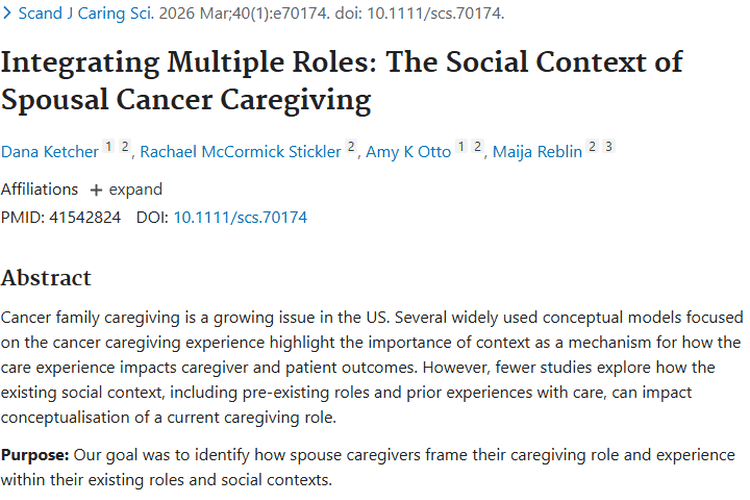Screen dimensions: 750x500
Task: Click affiliation superscript 2 after Stickler
Action: tap(351, 147)
